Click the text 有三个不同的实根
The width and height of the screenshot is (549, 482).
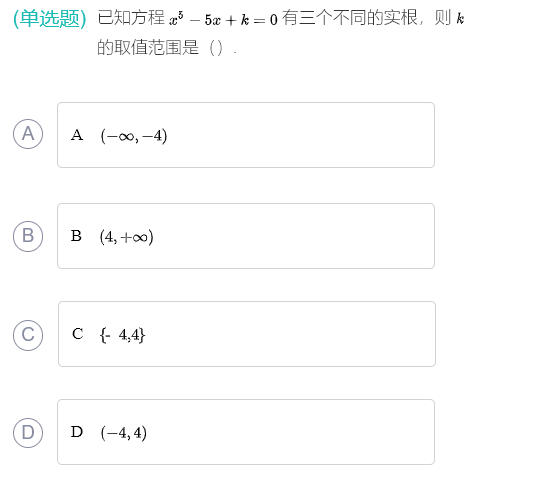[350, 18]
